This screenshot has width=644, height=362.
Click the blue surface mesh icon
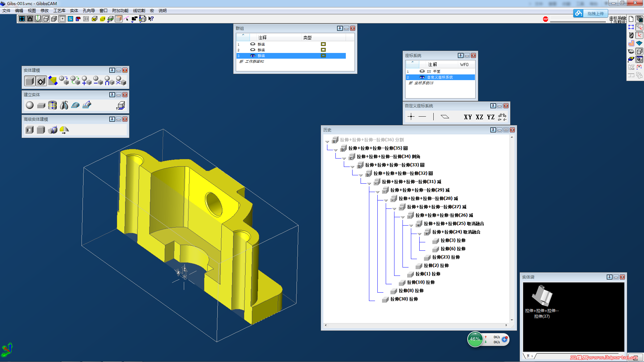[x=640, y=43]
